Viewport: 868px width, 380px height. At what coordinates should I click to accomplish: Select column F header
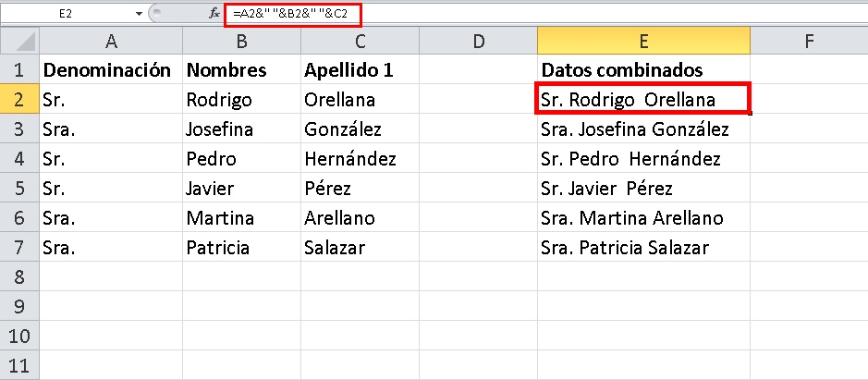pyautogui.click(x=809, y=41)
